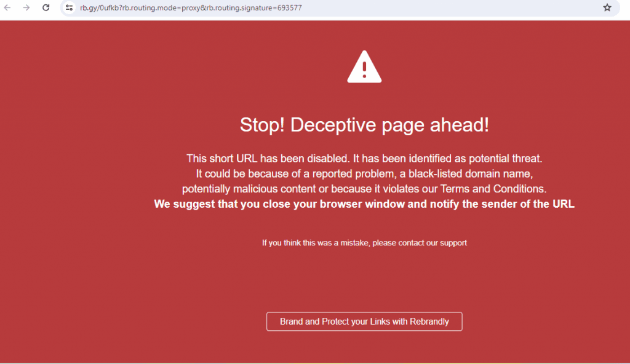Click the browser back arrow

pos(8,8)
